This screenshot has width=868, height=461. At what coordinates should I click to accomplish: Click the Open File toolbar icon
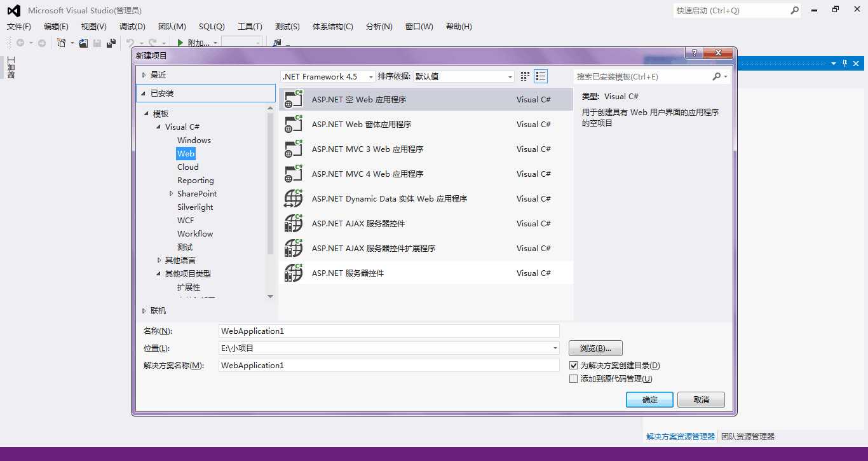point(83,43)
